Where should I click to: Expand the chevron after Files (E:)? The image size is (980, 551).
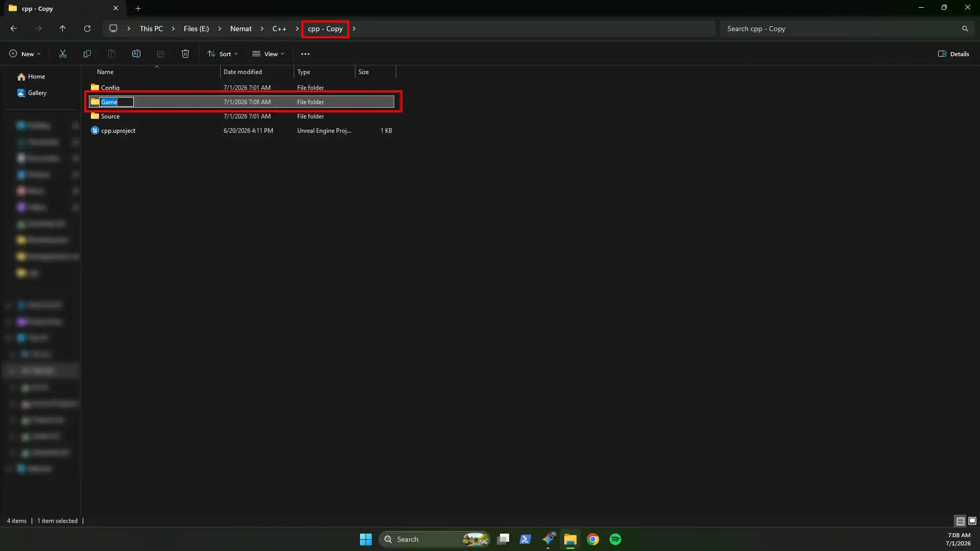220,29
